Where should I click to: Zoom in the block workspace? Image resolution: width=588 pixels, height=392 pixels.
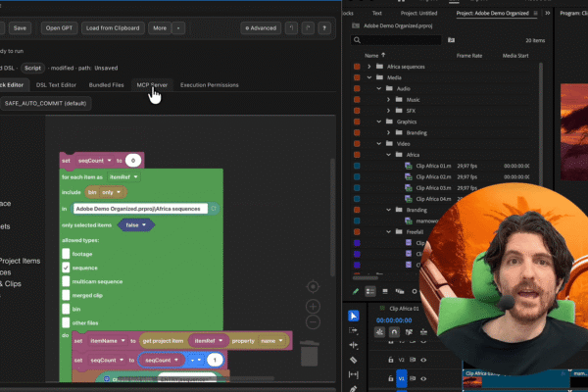313,306
